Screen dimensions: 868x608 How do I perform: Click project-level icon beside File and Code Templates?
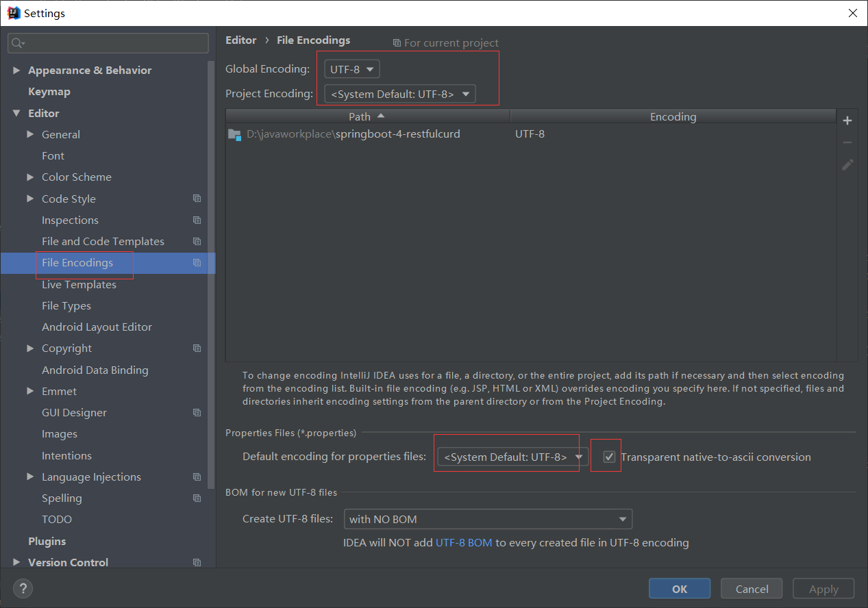(x=197, y=241)
